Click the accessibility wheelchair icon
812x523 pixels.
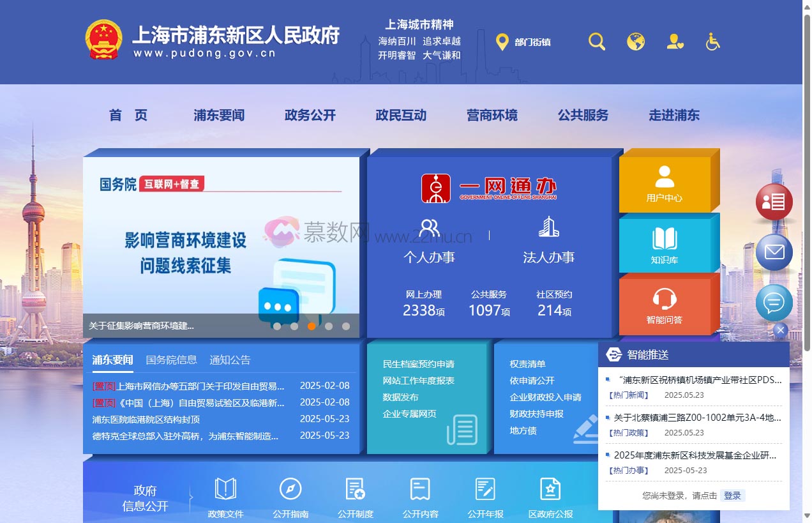[712, 41]
